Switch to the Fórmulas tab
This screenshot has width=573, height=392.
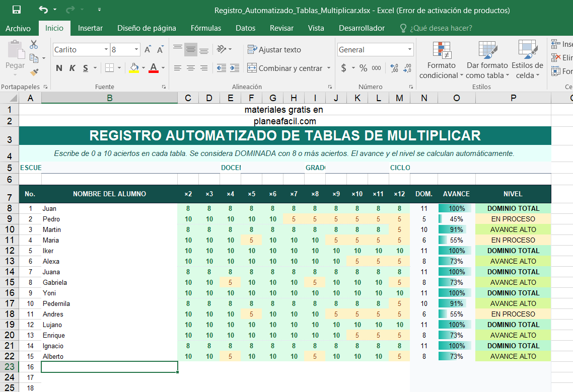[206, 28]
